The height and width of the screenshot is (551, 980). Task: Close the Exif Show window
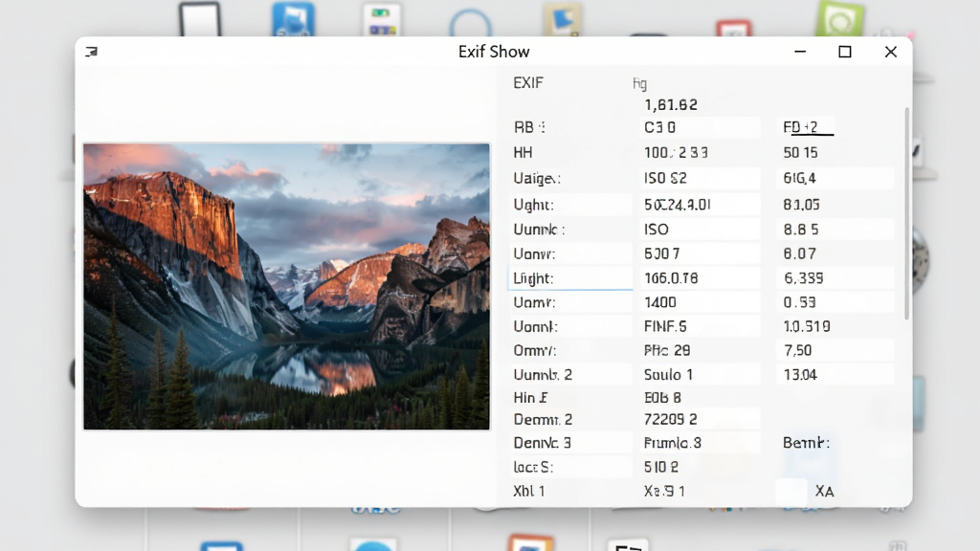tap(891, 52)
